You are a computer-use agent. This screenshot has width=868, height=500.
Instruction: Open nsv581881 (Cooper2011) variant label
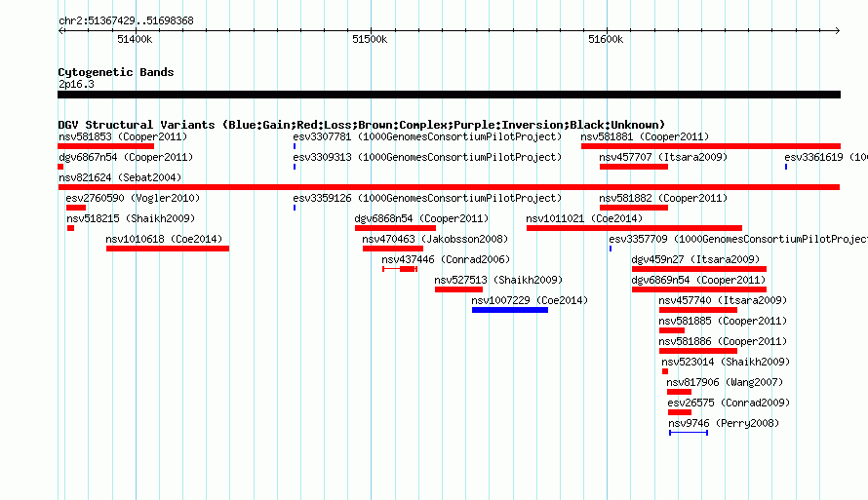click(645, 136)
